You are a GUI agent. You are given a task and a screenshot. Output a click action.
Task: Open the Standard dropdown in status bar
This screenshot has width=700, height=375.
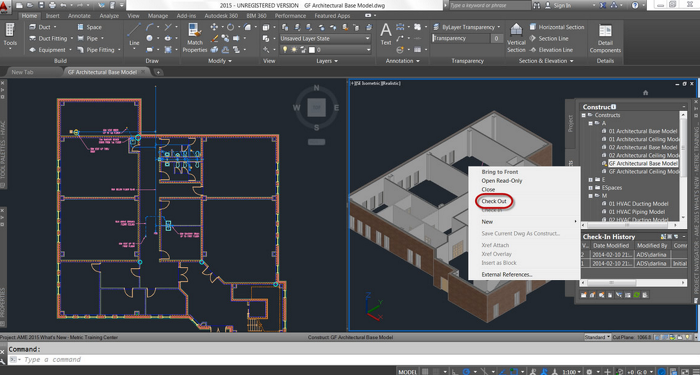tap(597, 338)
